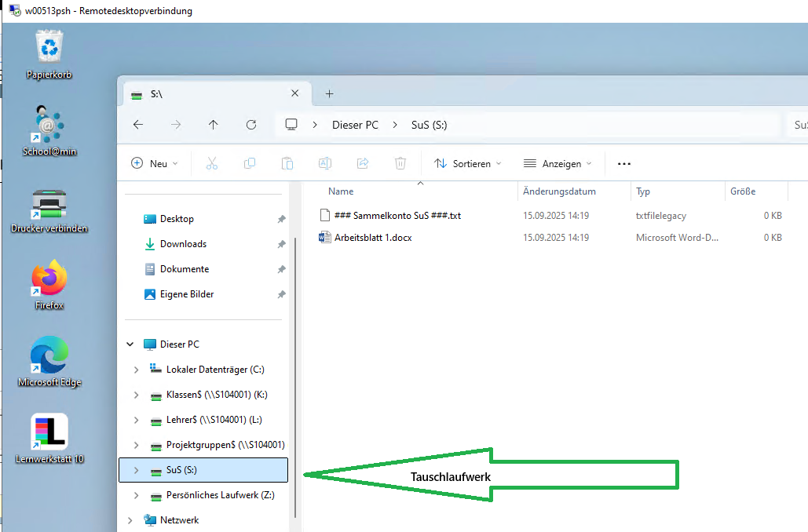Navigate back with the left arrow

(138, 125)
